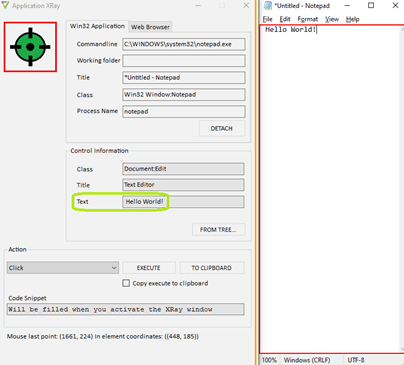Click the Code Snippet text box
Viewport: 404px width, 365px height.
(125, 309)
